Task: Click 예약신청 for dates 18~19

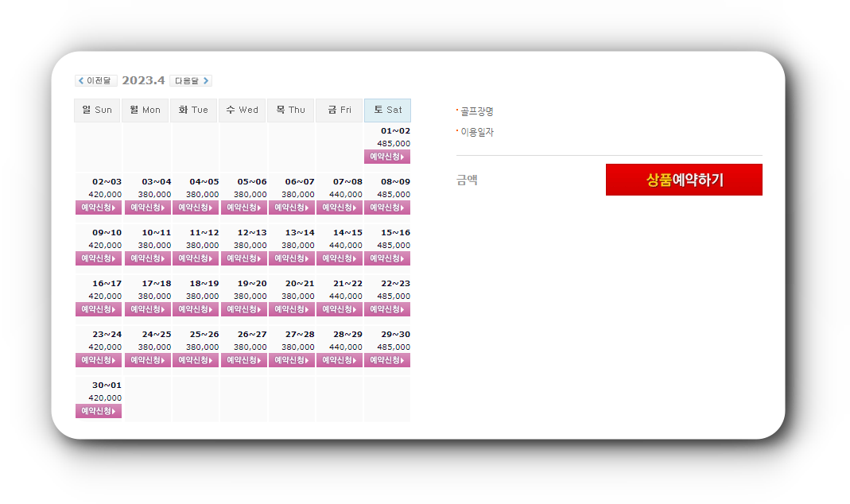Action: click(x=195, y=309)
